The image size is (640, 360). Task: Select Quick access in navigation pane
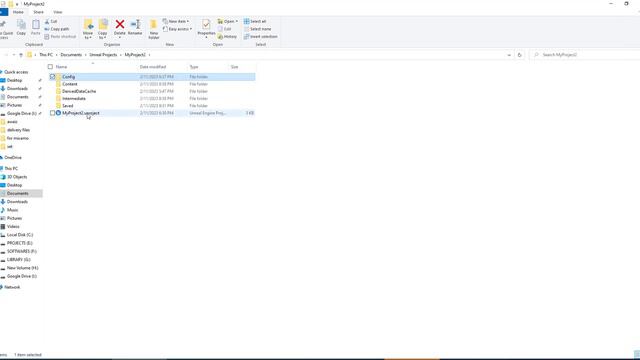pos(16,72)
